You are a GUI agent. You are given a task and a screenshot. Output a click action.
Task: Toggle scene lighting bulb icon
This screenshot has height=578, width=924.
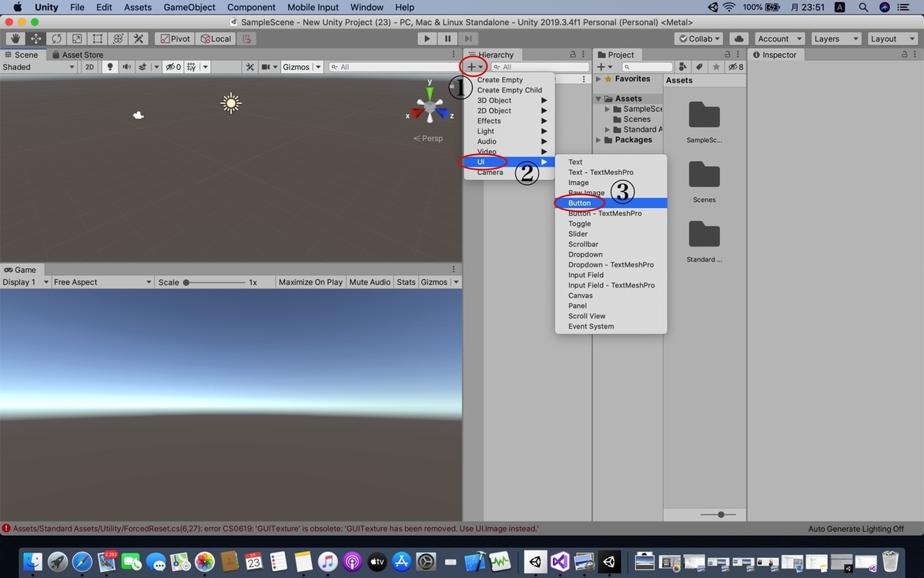pos(110,67)
